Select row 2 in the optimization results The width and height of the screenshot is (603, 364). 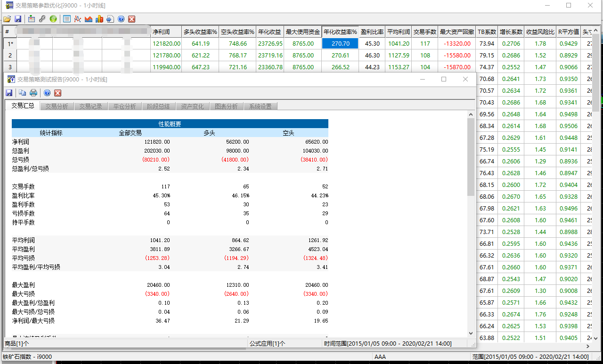point(10,55)
